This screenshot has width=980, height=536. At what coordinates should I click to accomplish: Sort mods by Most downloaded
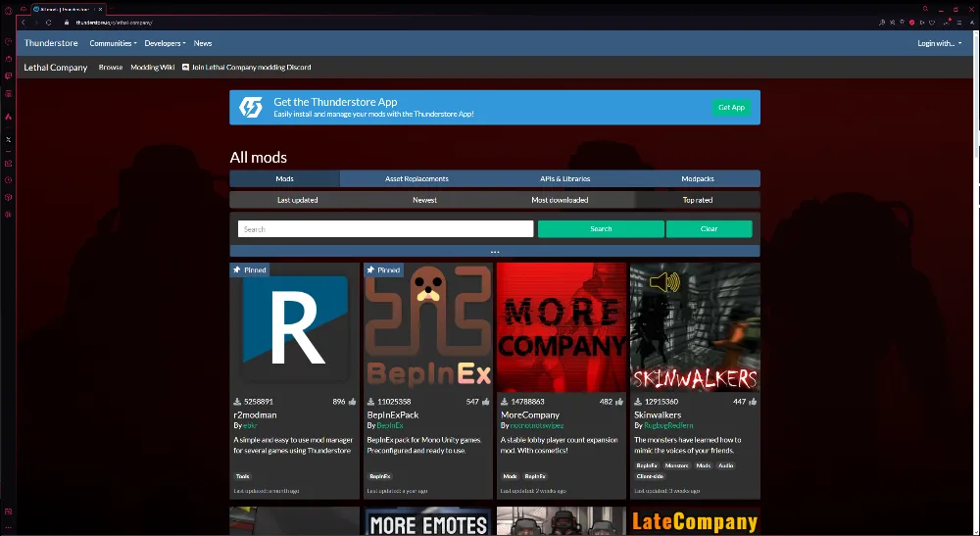pyautogui.click(x=560, y=200)
